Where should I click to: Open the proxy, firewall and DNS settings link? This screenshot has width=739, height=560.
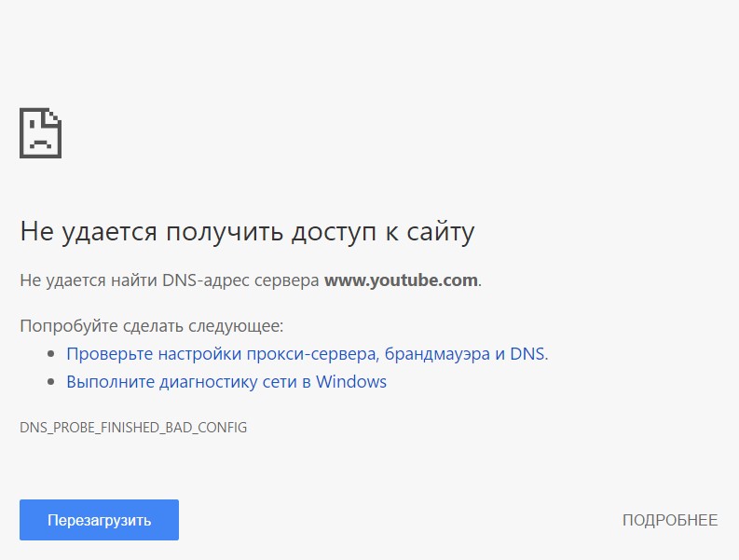(x=308, y=353)
